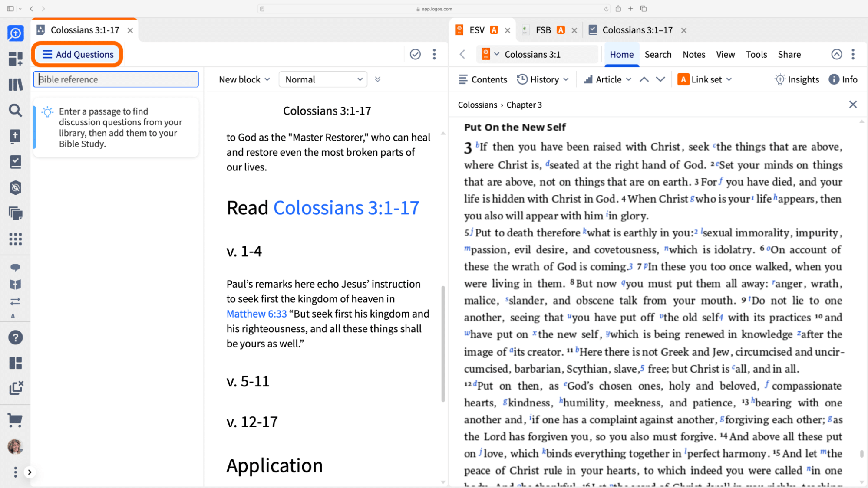Switch to right-pane Colossians 3:1–17 tab
The height and width of the screenshot is (488, 868).
click(x=630, y=30)
